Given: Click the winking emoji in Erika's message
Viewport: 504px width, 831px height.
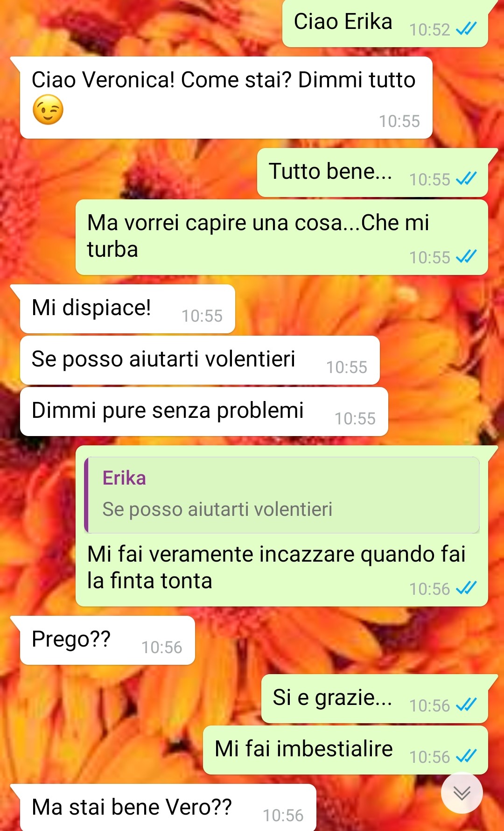Looking at the screenshot, I should 48,110.
